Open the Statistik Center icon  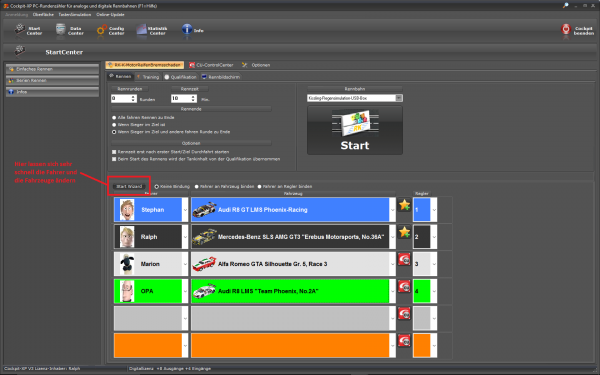click(x=142, y=29)
